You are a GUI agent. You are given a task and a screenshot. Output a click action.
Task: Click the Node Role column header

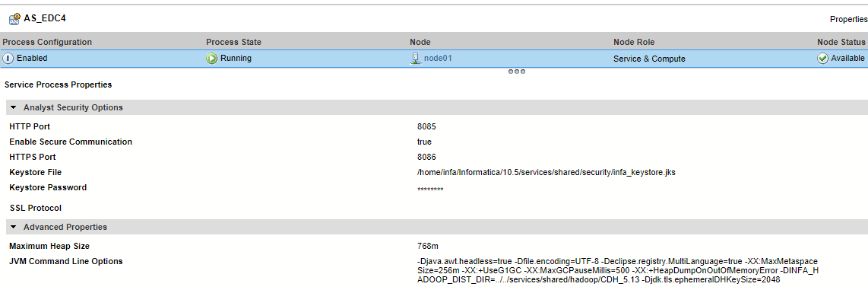click(x=634, y=42)
